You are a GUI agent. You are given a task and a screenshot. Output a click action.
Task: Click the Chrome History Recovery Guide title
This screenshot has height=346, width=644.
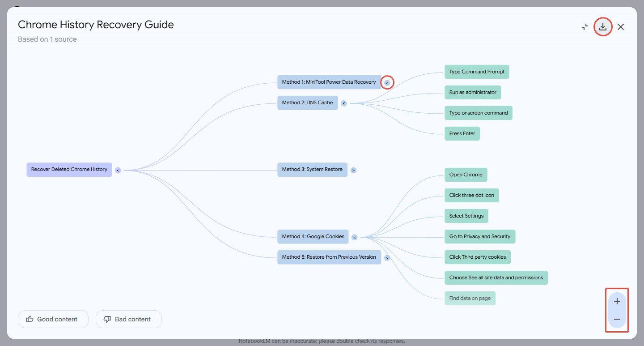[x=96, y=25]
